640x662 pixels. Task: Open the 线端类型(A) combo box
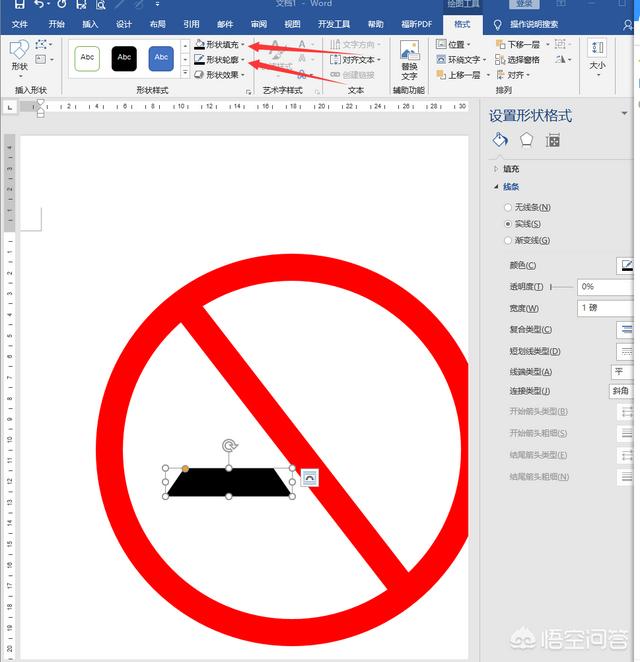tap(621, 372)
